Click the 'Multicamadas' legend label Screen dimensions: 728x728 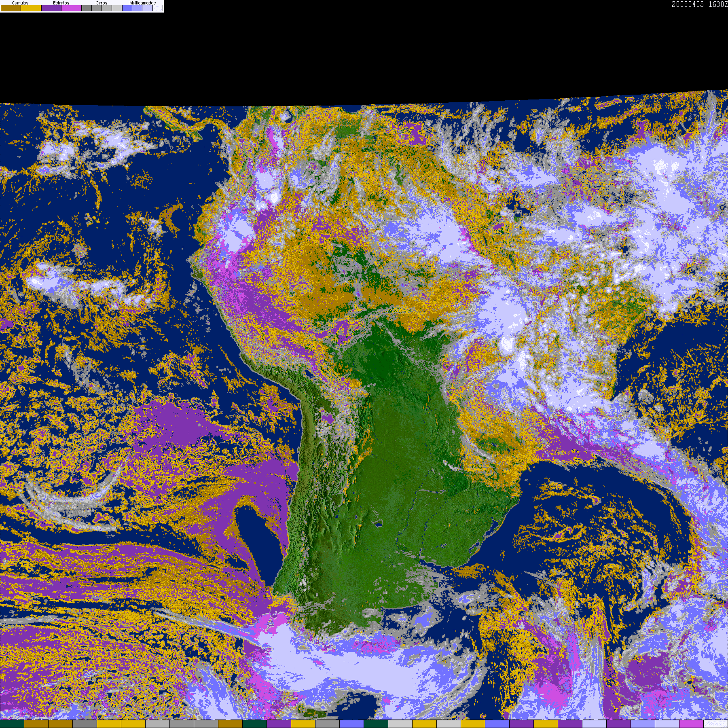(x=143, y=3)
